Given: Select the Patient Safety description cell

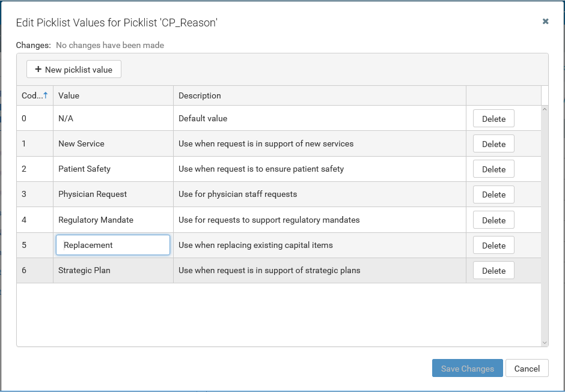Looking at the screenshot, I should (319, 169).
